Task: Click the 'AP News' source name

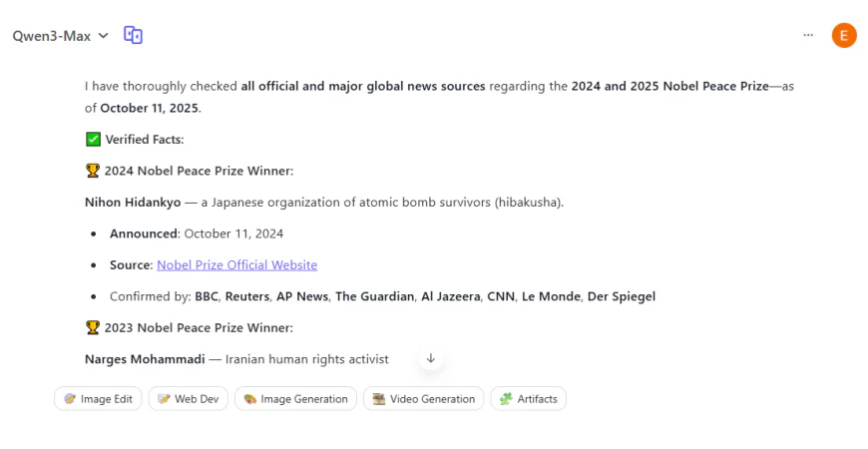Action: point(302,296)
